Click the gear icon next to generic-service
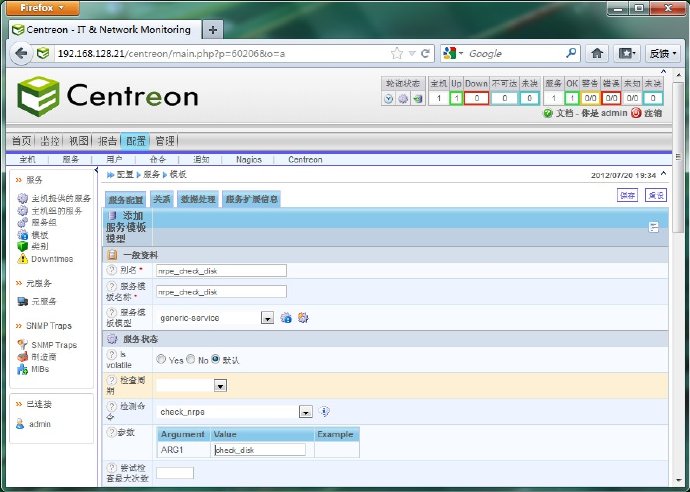The image size is (690, 492). pos(303,317)
